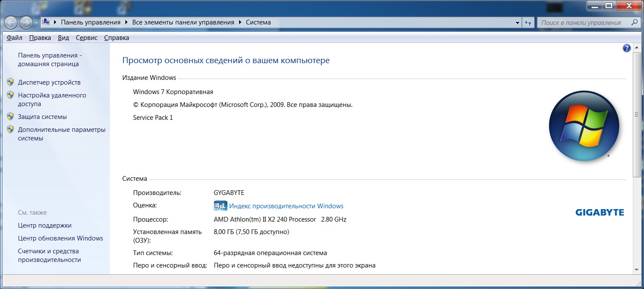Click the Просмотр основных сведений heading
The height and width of the screenshot is (289, 644).
pos(226,61)
